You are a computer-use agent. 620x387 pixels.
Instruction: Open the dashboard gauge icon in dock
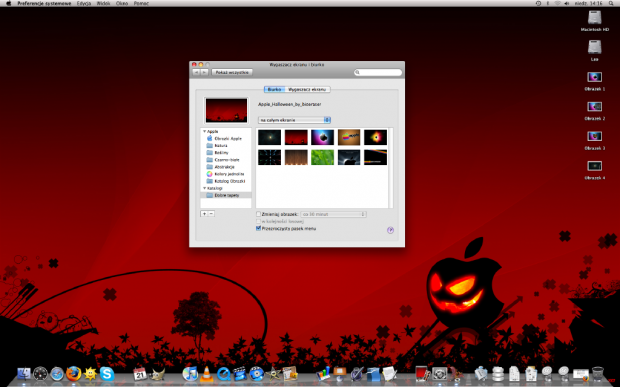40,374
